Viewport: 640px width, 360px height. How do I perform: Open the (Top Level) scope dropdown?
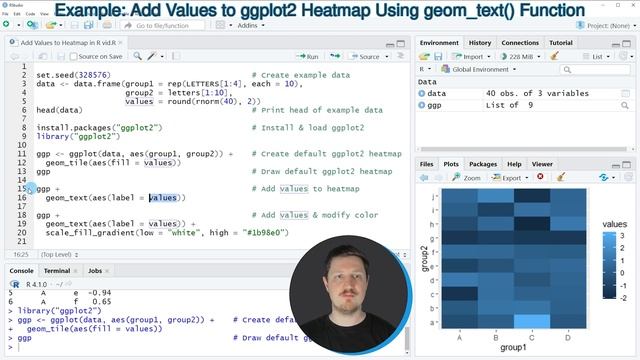click(x=59, y=254)
